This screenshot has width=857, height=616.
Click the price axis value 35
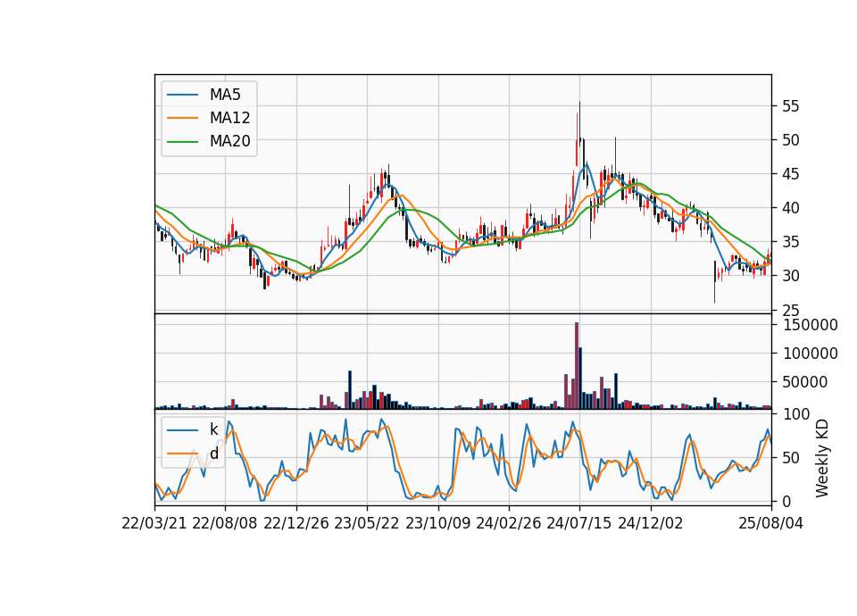[x=791, y=242]
